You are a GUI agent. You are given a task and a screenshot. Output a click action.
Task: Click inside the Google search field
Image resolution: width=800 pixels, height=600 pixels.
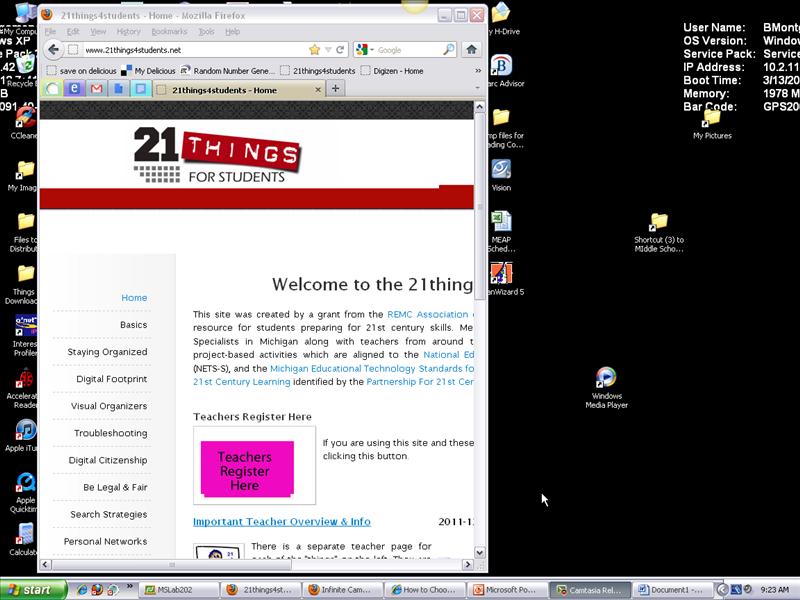pos(409,49)
